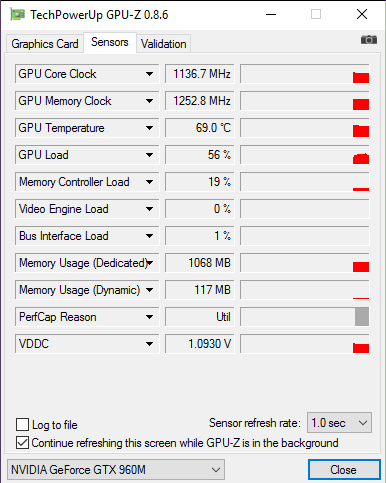Click the 69.0 °C temperature value field

pyautogui.click(x=200, y=128)
